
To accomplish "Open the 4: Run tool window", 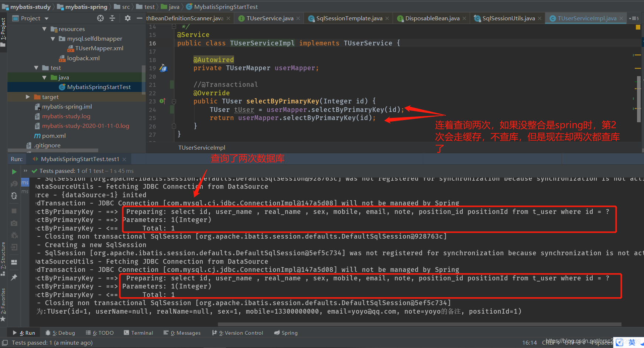I will click(x=24, y=333).
